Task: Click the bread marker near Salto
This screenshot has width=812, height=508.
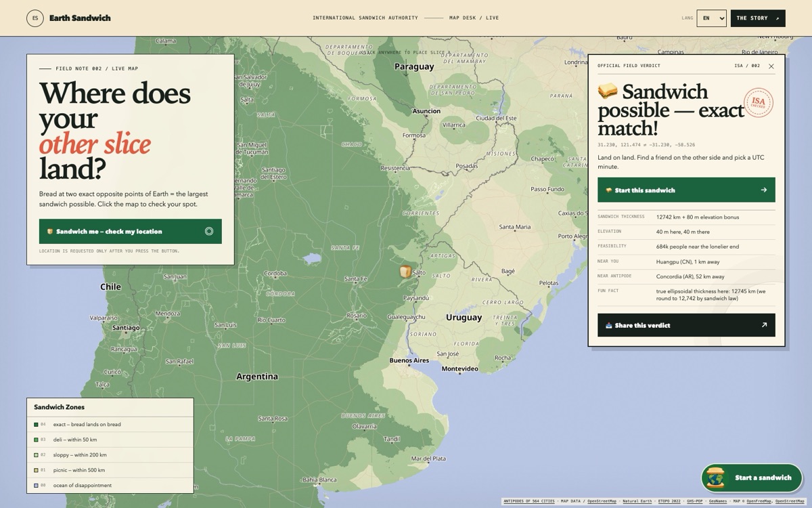Action: tap(405, 272)
